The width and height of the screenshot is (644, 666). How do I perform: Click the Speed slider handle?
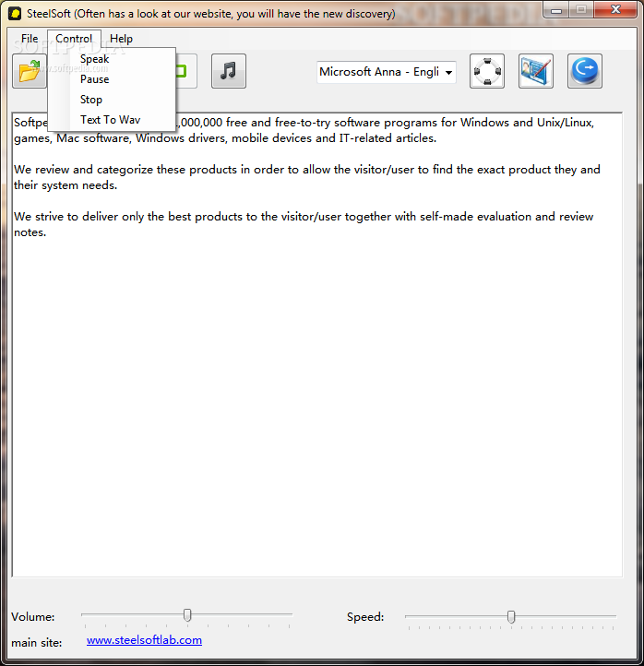511,616
